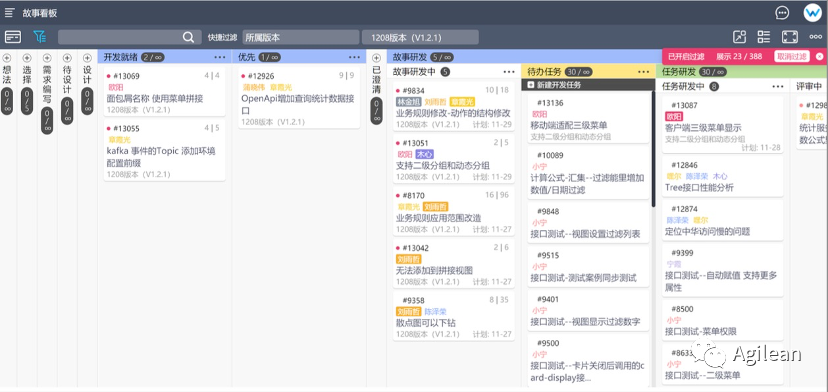Click the 待办任务 column vertical scrollbar
Image resolution: width=828 pixels, height=392 pixels.
point(653,149)
